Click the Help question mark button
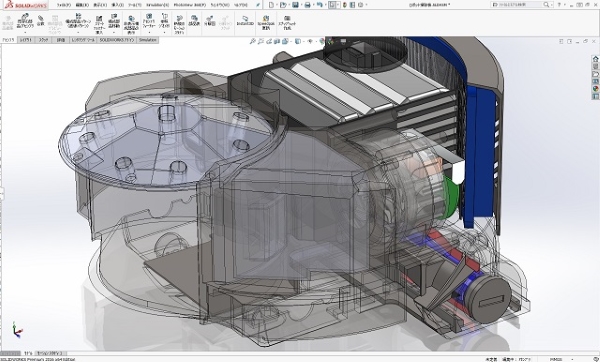 [x=559, y=5]
